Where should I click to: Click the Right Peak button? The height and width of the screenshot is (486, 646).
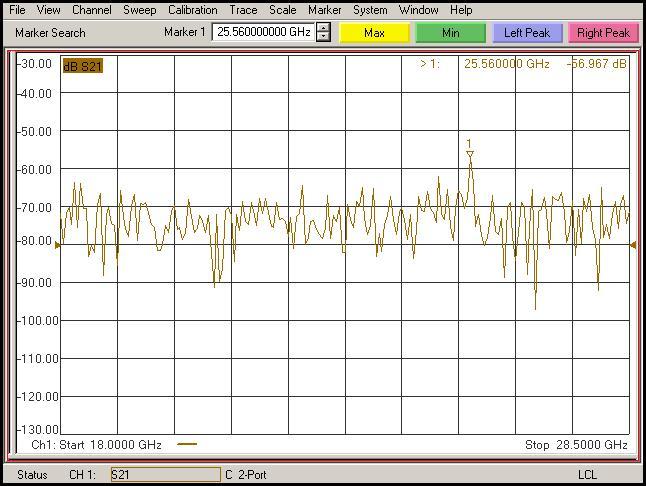click(x=604, y=33)
